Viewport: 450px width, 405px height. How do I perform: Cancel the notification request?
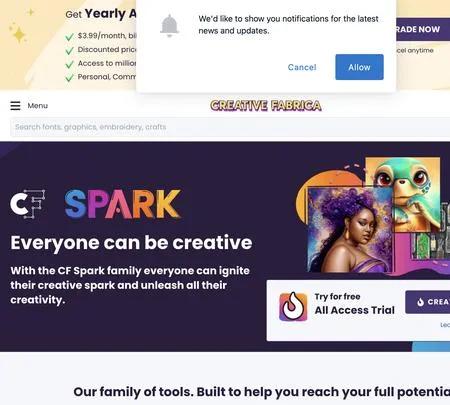click(302, 67)
